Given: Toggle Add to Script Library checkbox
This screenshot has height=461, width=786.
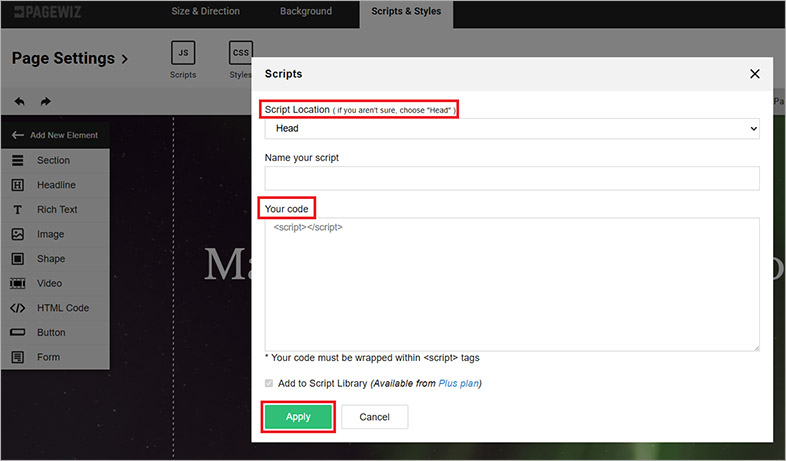Looking at the screenshot, I should pos(269,383).
